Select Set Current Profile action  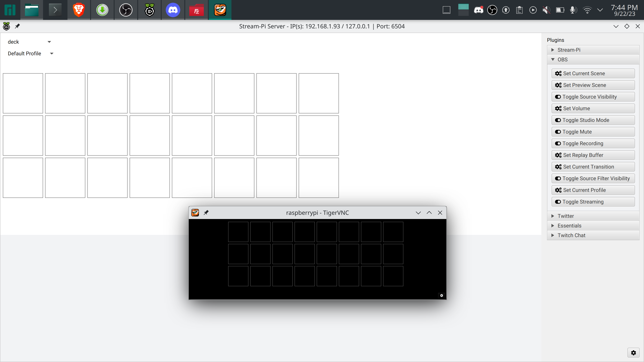point(593,190)
